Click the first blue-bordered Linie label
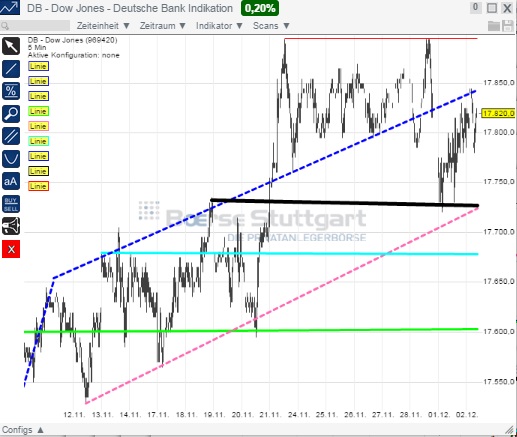Viewport: 517px width, 437px height. point(38,66)
